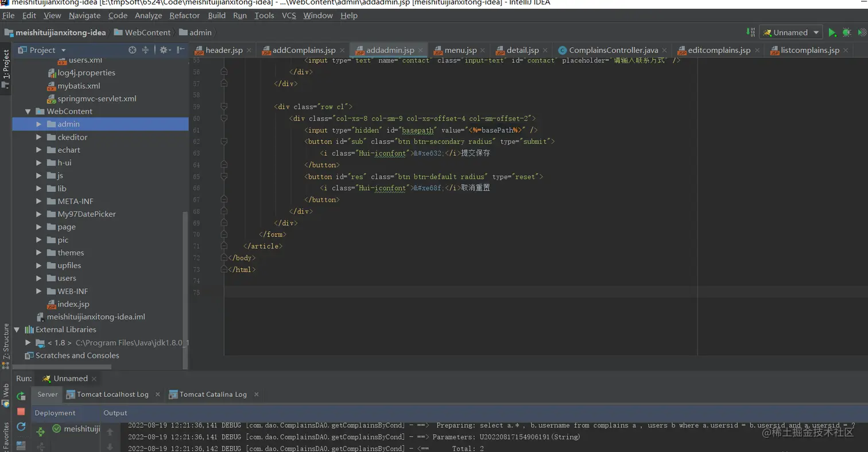Stop the running server with red square
The width and height of the screenshot is (868, 452).
click(x=21, y=411)
